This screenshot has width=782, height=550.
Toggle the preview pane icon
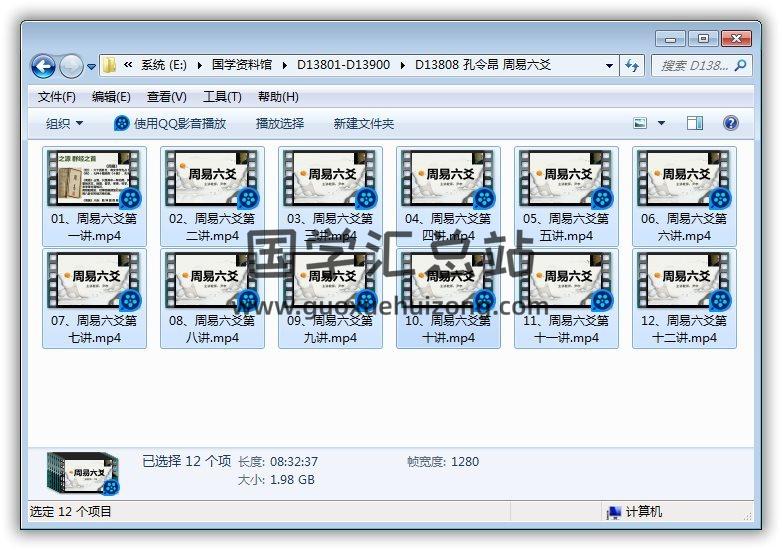pyautogui.click(x=695, y=123)
